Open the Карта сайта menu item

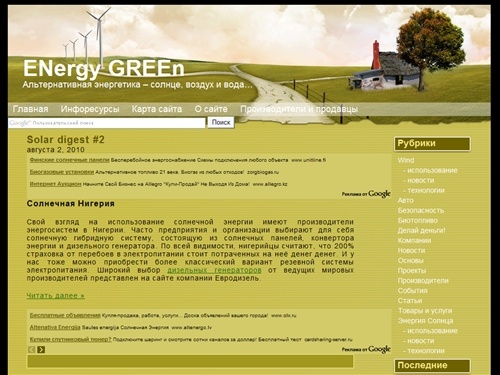(x=157, y=109)
